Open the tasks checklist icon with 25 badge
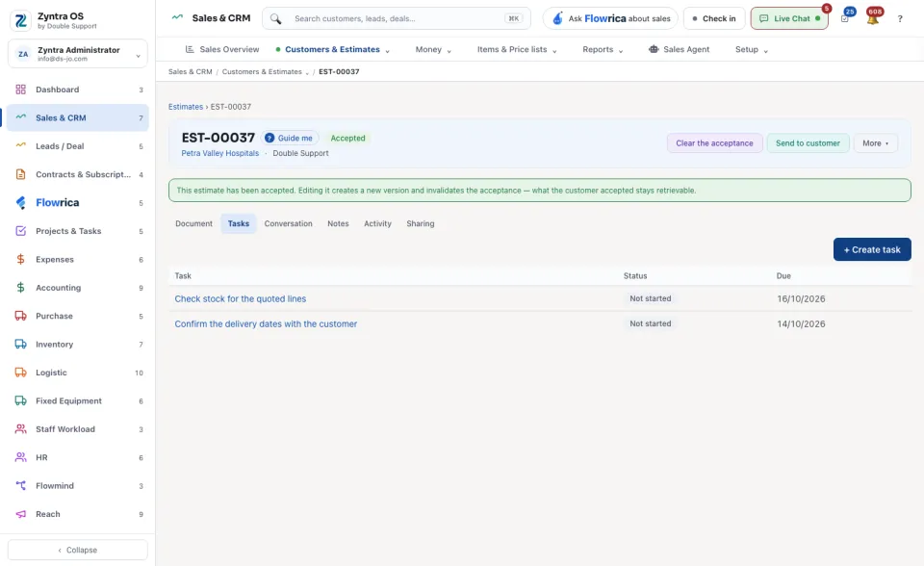The width and height of the screenshot is (924, 566). pyautogui.click(x=845, y=19)
